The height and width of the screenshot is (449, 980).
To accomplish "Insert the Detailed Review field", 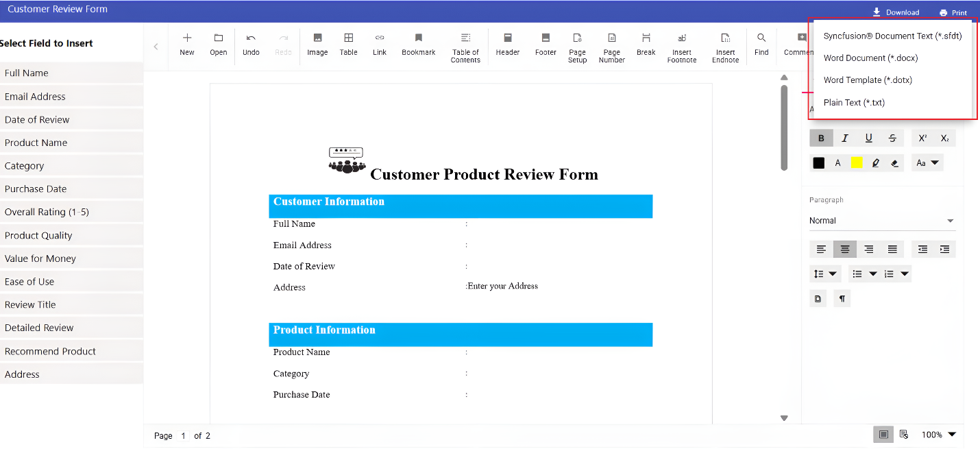I will tap(71, 328).
